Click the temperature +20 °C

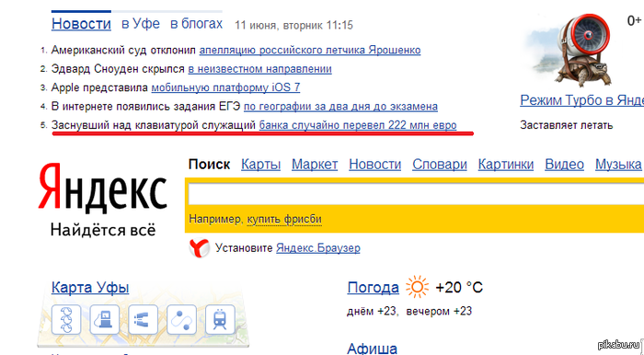click(x=459, y=287)
